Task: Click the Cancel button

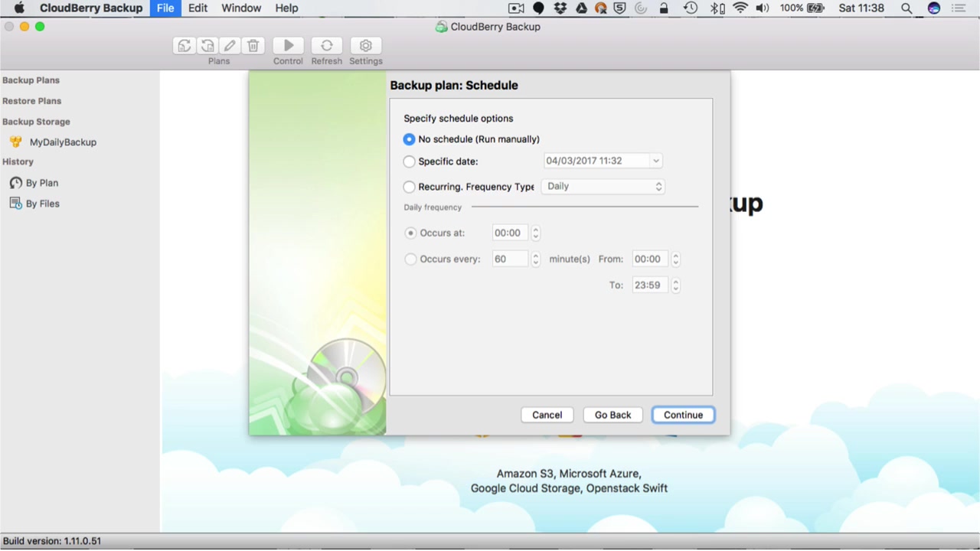Action: 547,415
